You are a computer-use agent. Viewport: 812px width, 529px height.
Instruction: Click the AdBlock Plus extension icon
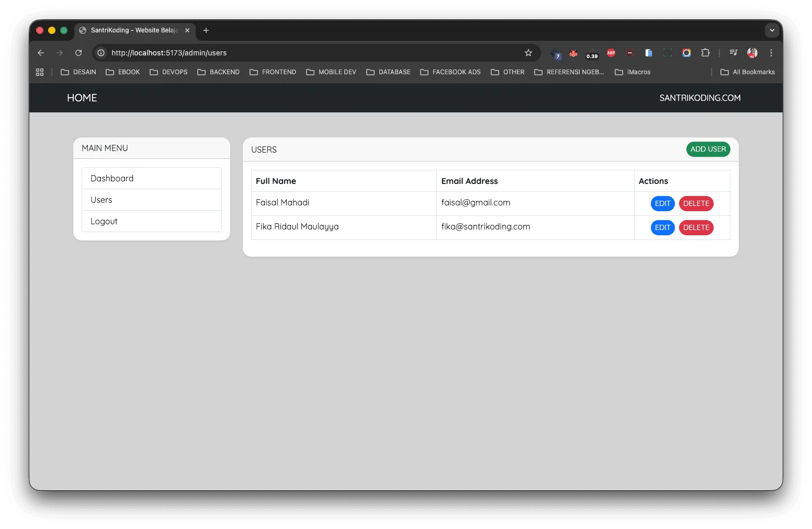611,53
